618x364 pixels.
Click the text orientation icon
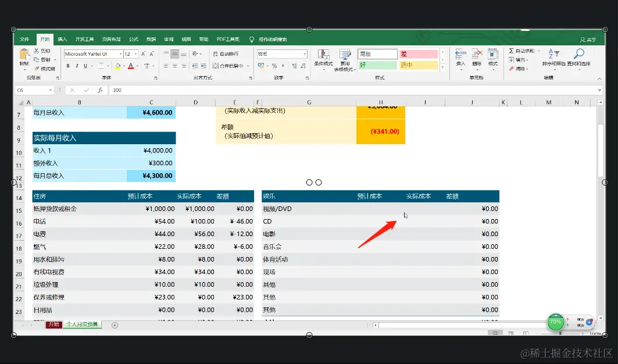coord(195,53)
